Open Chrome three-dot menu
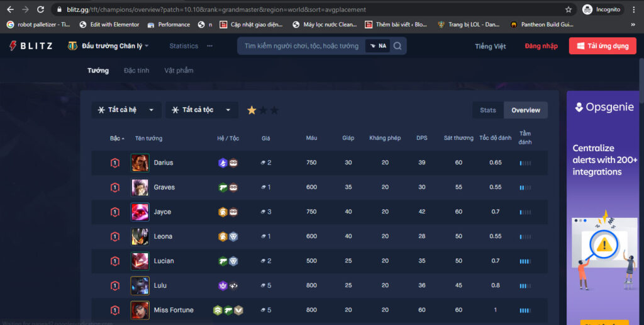 click(x=634, y=9)
